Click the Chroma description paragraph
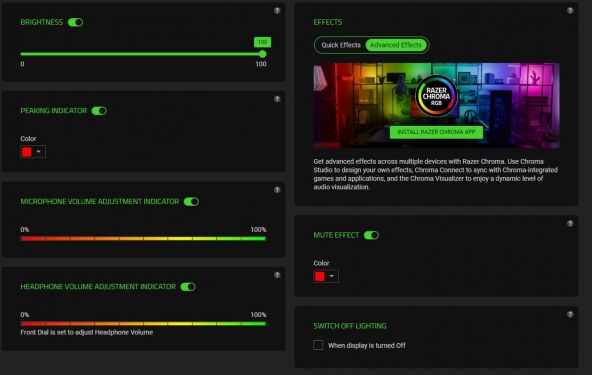Viewport: 592px width, 375px height. (x=435, y=174)
